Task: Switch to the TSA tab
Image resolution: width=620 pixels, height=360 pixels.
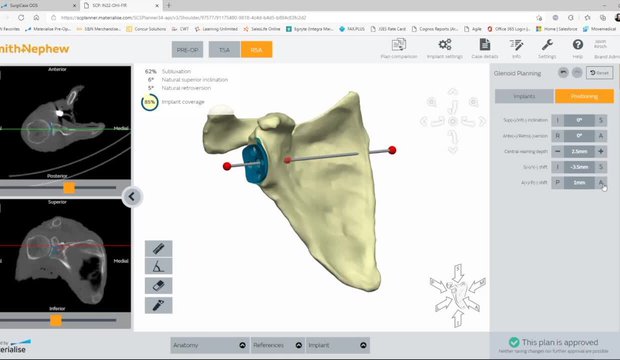Action: 225,50
